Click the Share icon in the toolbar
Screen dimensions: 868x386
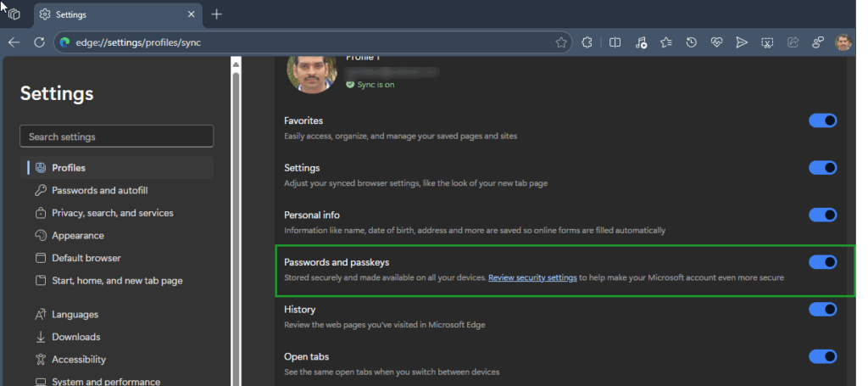click(793, 42)
